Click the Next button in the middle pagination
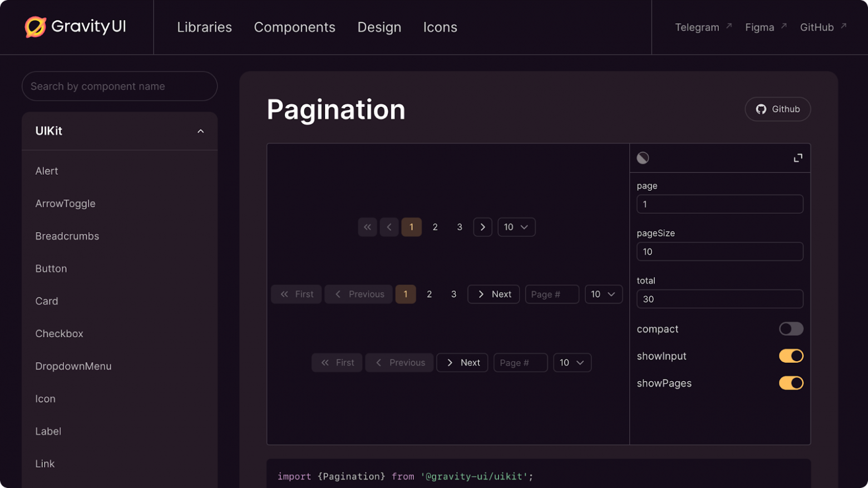This screenshot has height=488, width=868. click(x=493, y=294)
